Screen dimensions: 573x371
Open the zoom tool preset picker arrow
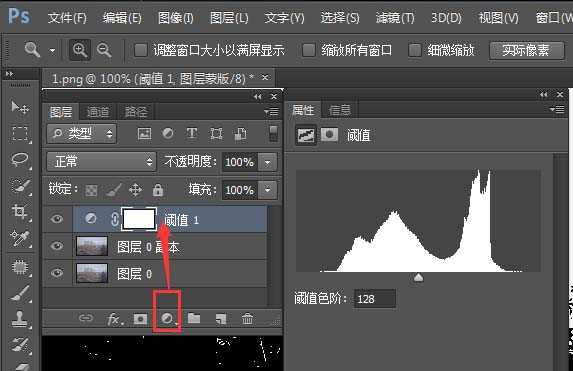point(53,50)
